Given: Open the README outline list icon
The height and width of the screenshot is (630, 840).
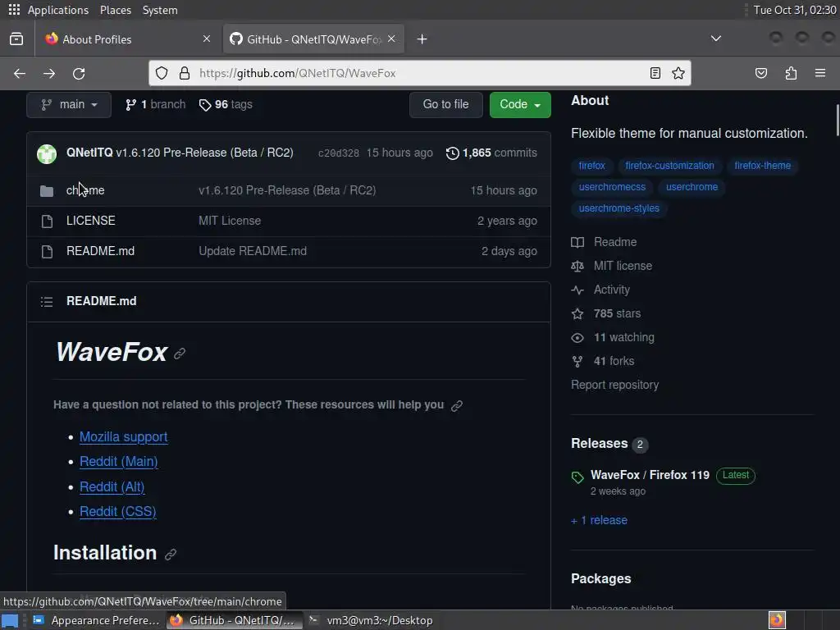Looking at the screenshot, I should tap(47, 302).
